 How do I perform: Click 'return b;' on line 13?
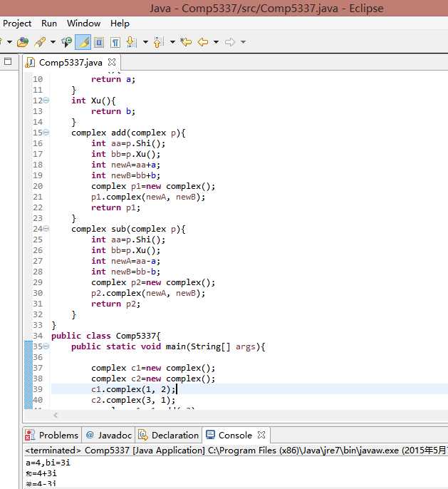(x=113, y=111)
